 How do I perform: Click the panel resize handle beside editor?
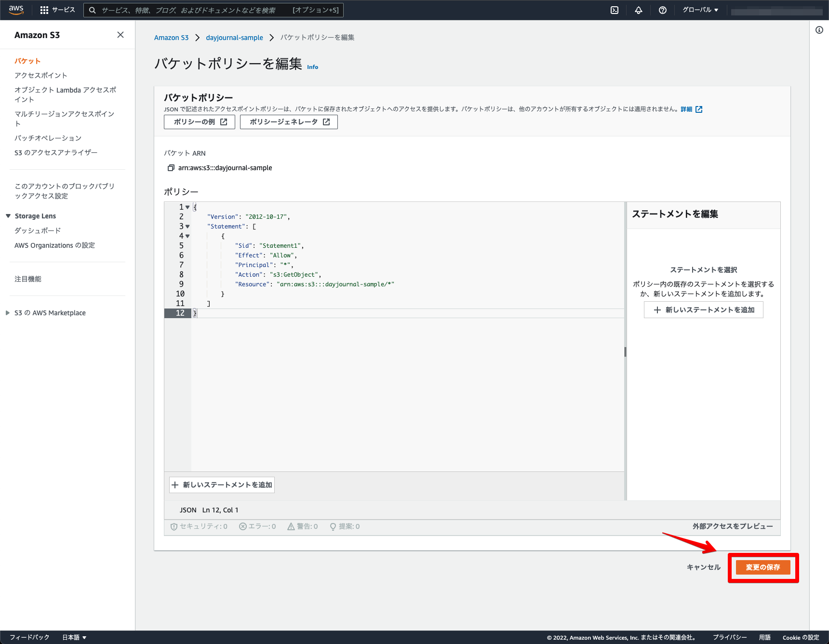click(625, 351)
